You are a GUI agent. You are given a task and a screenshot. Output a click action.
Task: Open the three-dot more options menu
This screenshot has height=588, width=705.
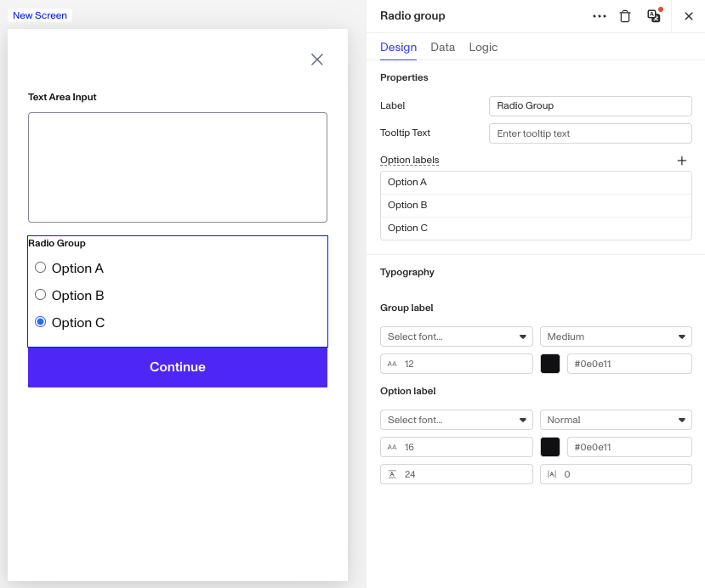[600, 16]
